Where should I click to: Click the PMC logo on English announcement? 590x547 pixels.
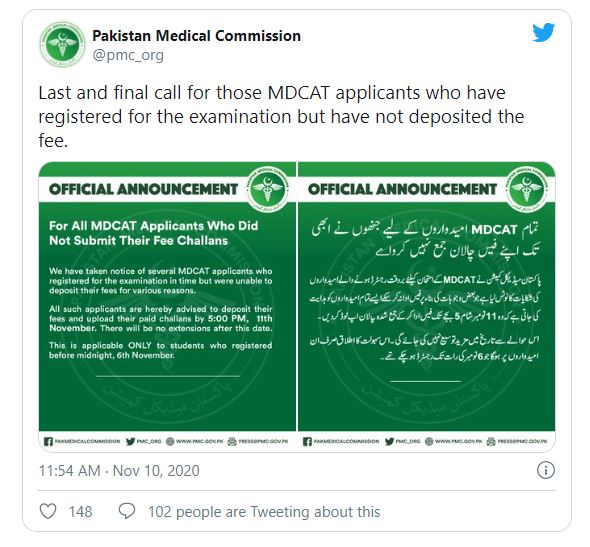point(268,187)
